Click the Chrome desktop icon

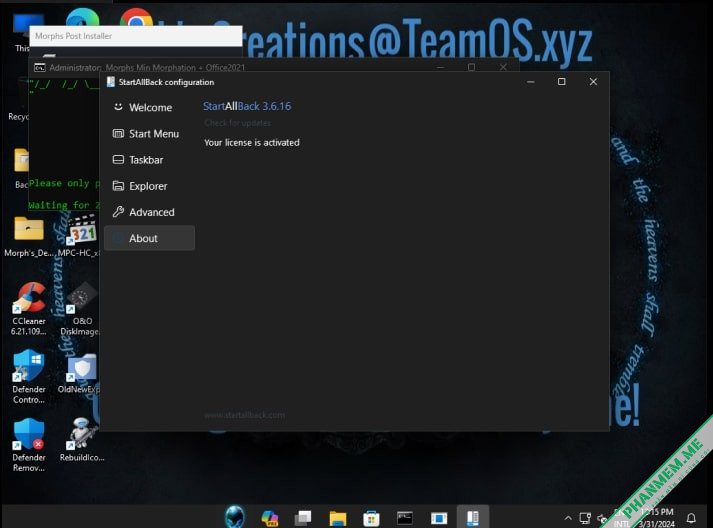click(136, 16)
